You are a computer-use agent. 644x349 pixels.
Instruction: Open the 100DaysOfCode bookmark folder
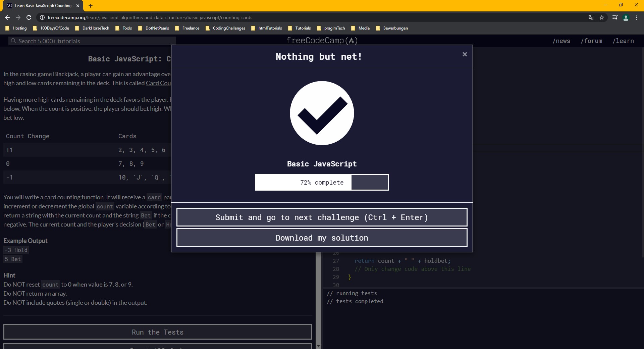pos(51,28)
